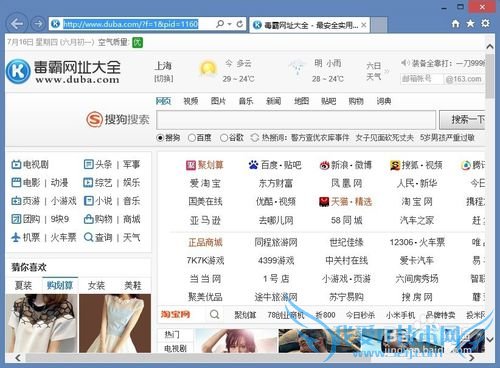Viewport: 500px width, 368px height.
Task: Open 电视剧 category icon link
Action: pyautogui.click(x=30, y=164)
